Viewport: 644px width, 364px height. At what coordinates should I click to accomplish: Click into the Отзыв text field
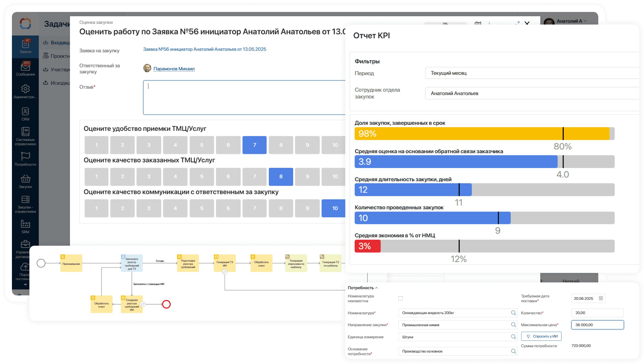pyautogui.click(x=244, y=97)
